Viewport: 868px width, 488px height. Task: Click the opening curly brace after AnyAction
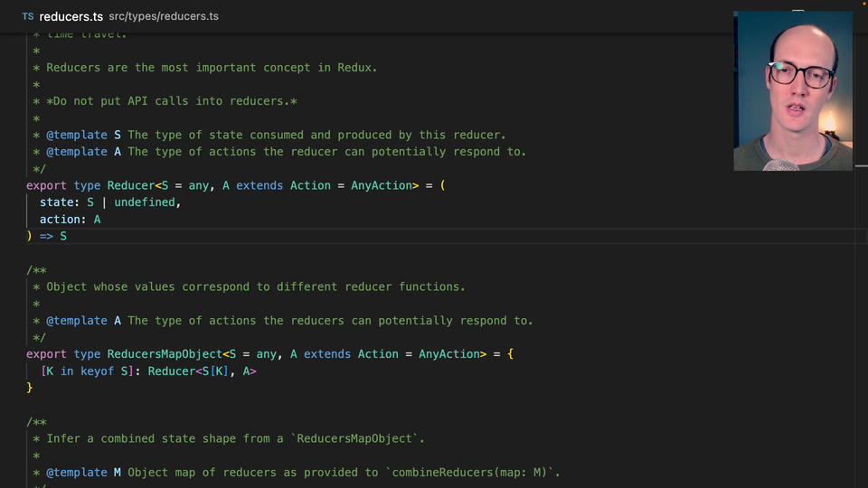pos(510,354)
